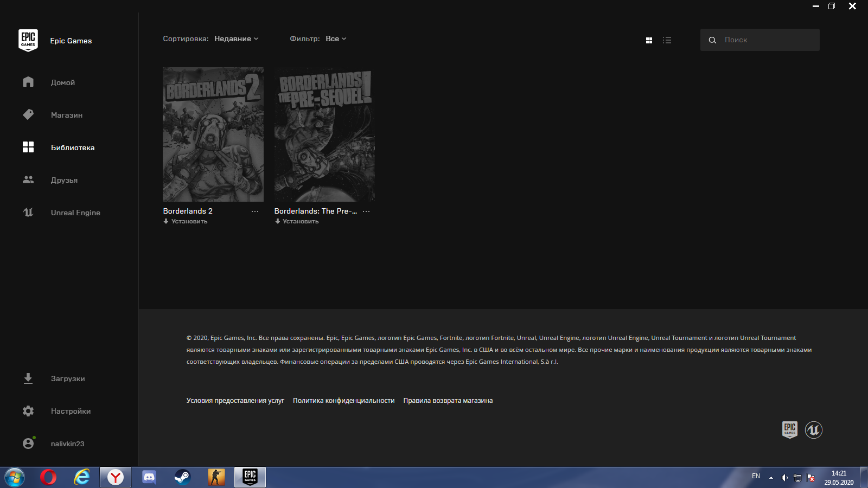Open Counter-Strike from the taskbar

pyautogui.click(x=216, y=477)
